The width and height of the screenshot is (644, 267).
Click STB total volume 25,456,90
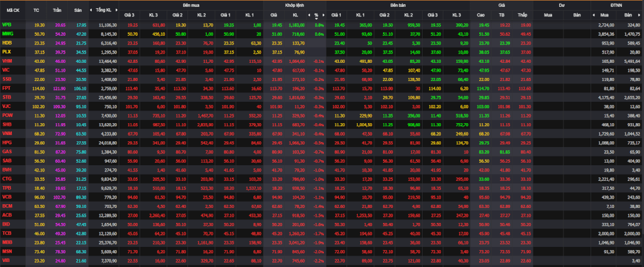pyautogui.click(x=108, y=97)
